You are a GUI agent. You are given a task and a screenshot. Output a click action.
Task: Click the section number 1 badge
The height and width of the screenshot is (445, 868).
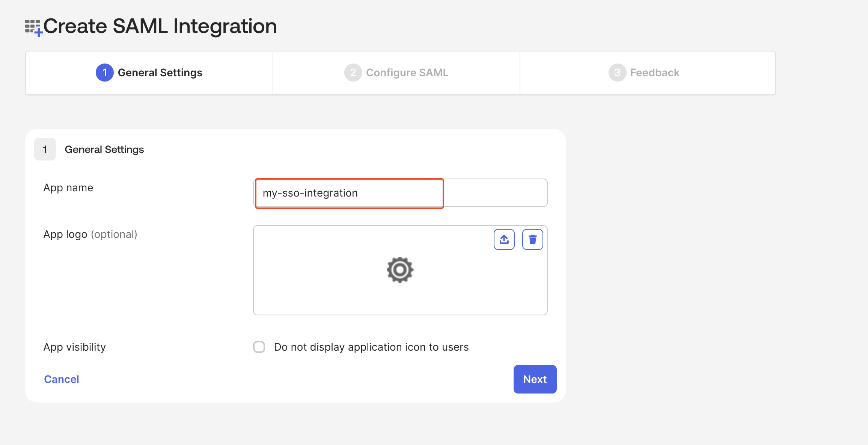pyautogui.click(x=45, y=150)
